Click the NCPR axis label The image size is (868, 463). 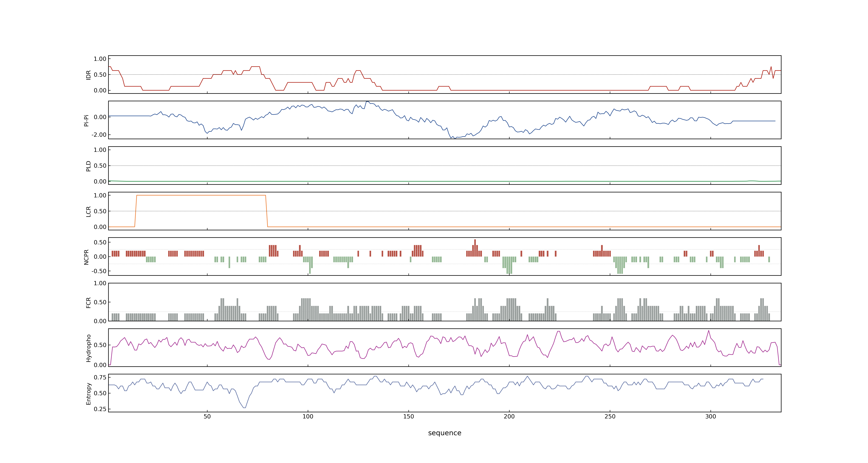pyautogui.click(x=86, y=257)
